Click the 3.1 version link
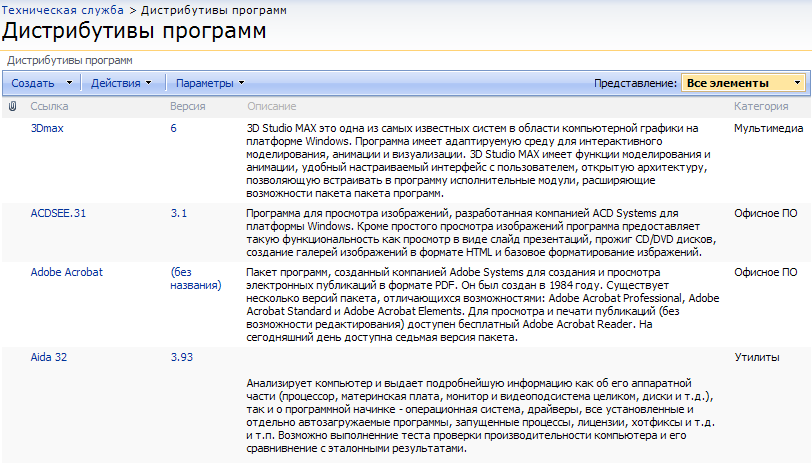812x463 pixels. (179, 213)
